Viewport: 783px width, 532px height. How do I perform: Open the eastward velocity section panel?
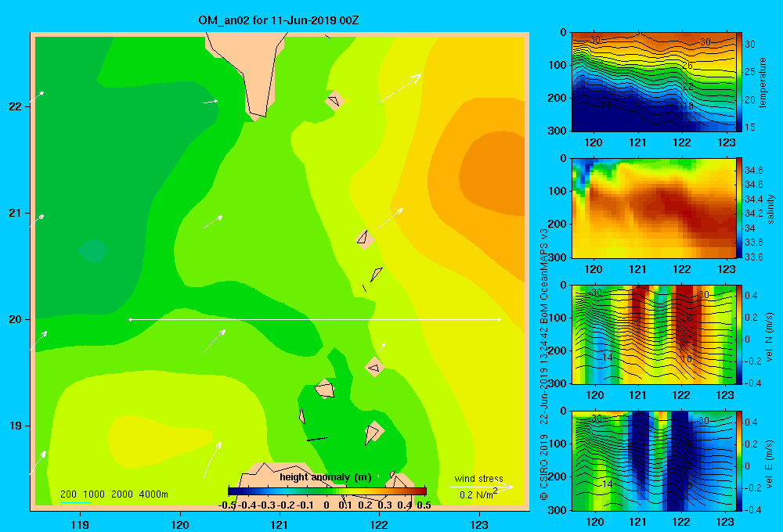click(x=653, y=461)
